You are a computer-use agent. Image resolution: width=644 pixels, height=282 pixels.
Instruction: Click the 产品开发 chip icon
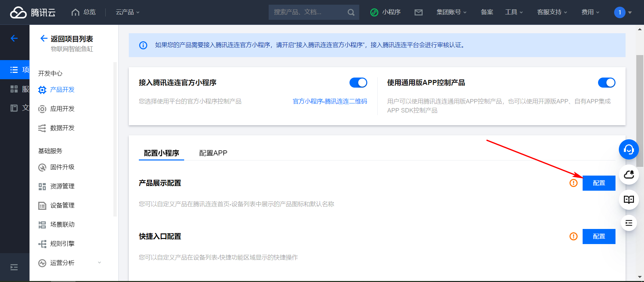tap(42, 90)
